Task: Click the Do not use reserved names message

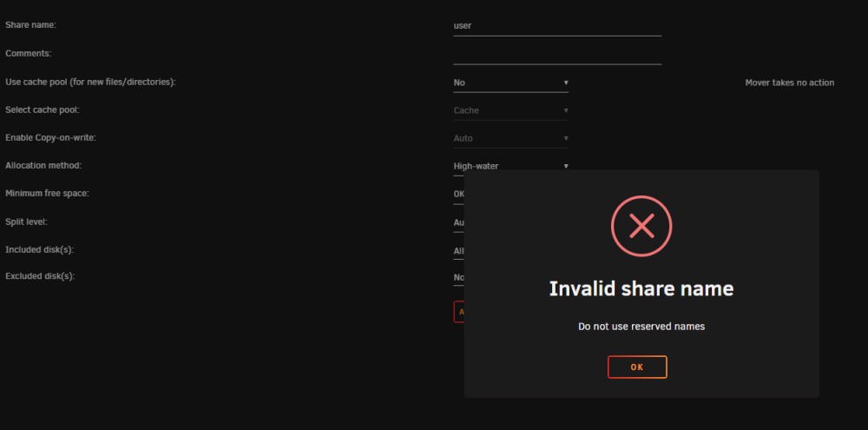Action: [641, 327]
